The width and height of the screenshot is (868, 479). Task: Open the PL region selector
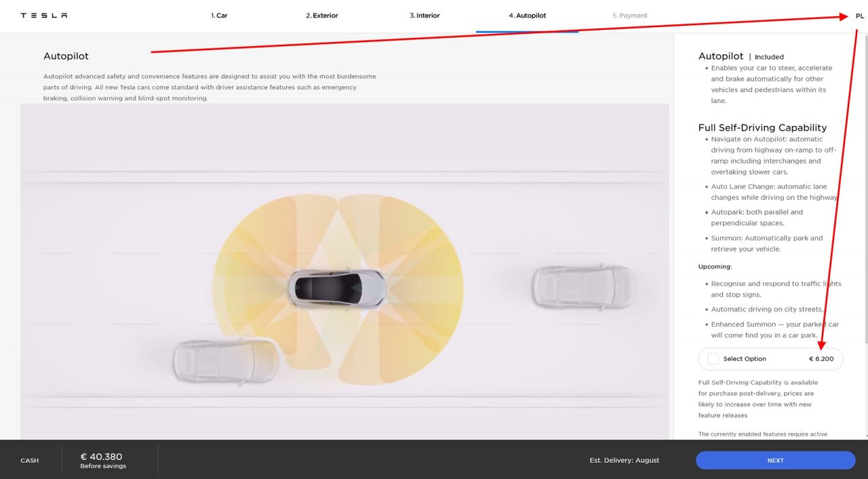[860, 16]
